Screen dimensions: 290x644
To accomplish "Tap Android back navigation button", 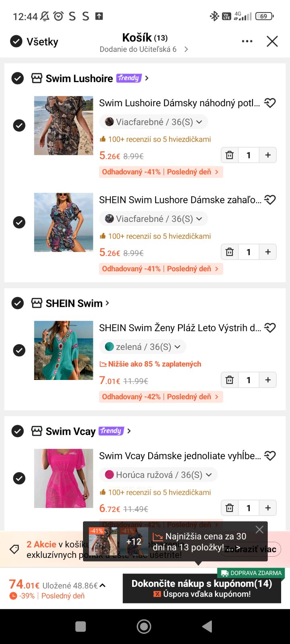I will [x=207, y=626].
